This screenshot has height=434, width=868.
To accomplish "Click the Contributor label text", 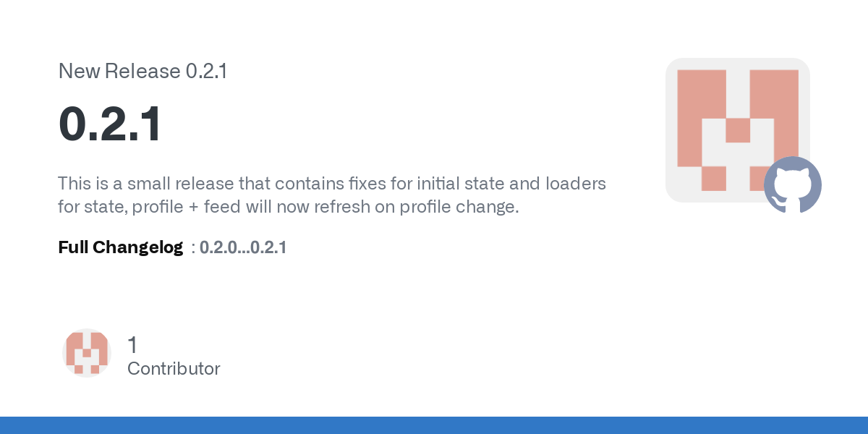I will [x=174, y=369].
